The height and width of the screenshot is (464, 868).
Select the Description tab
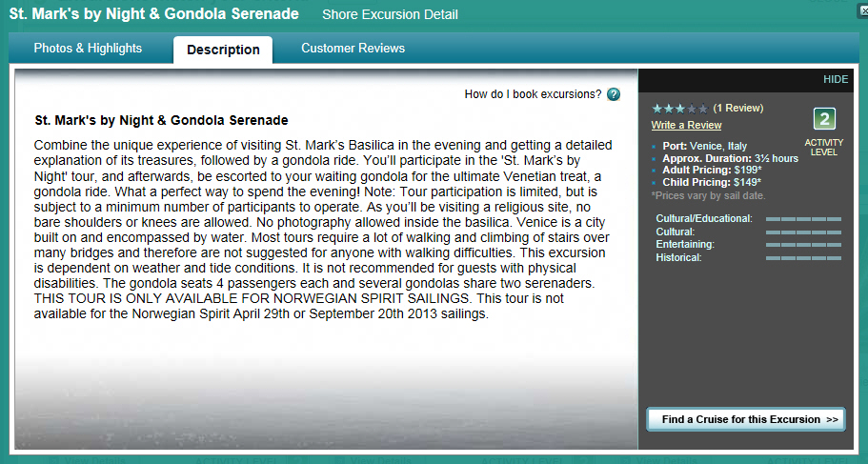pos(223,50)
